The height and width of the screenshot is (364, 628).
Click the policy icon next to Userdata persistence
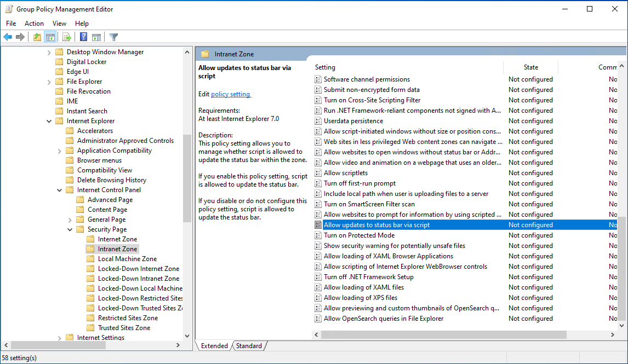[x=318, y=121]
